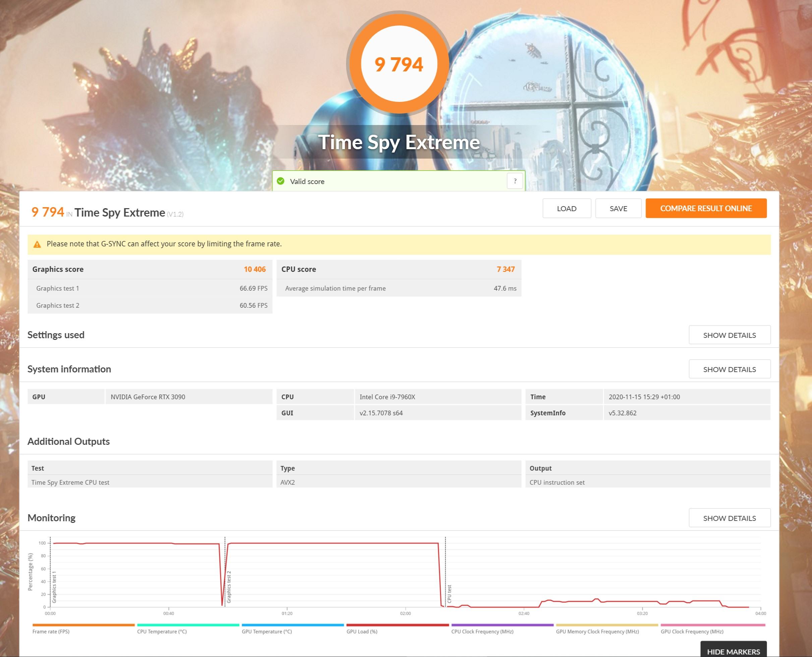Click the question mark help button
The image size is (812, 657).
click(514, 181)
